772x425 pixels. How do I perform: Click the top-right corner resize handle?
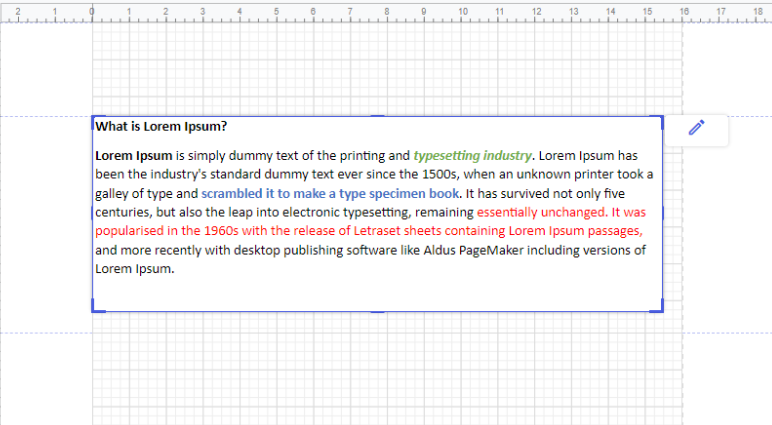click(657, 122)
